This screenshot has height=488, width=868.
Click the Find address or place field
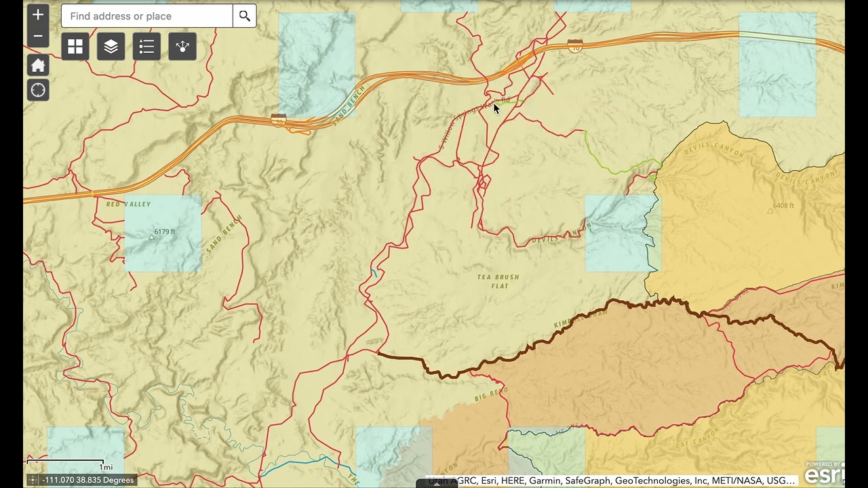click(x=147, y=16)
